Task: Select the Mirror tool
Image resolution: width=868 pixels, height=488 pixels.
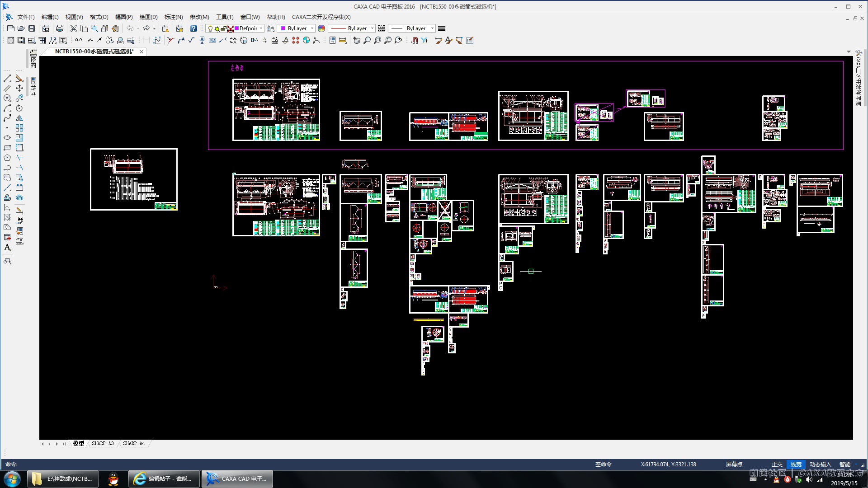Action: (x=19, y=118)
